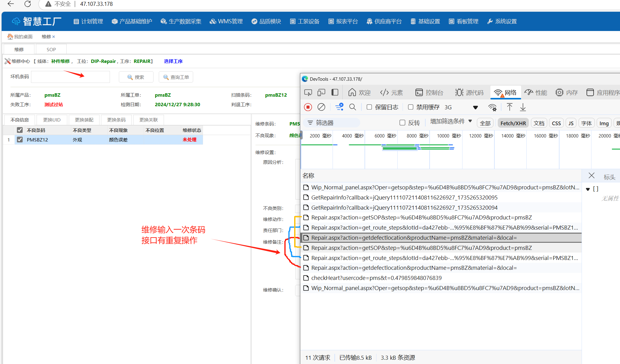Open the 控制台 DevTools tab
The width and height of the screenshot is (620, 364).
click(429, 92)
